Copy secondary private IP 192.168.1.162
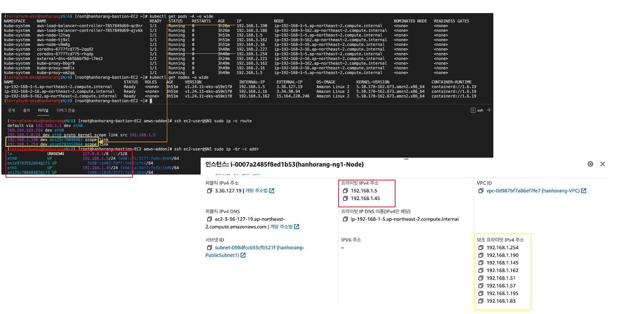The width and height of the screenshot is (644, 314). (481, 270)
